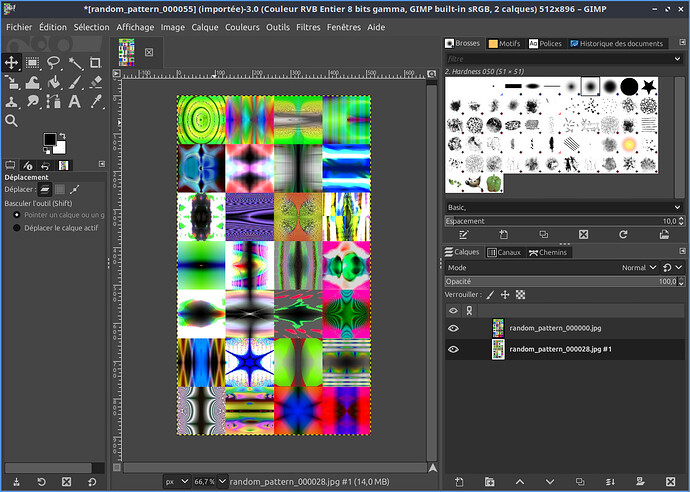Select the Color Picker tool
The width and height of the screenshot is (690, 492).
pyautogui.click(x=95, y=102)
